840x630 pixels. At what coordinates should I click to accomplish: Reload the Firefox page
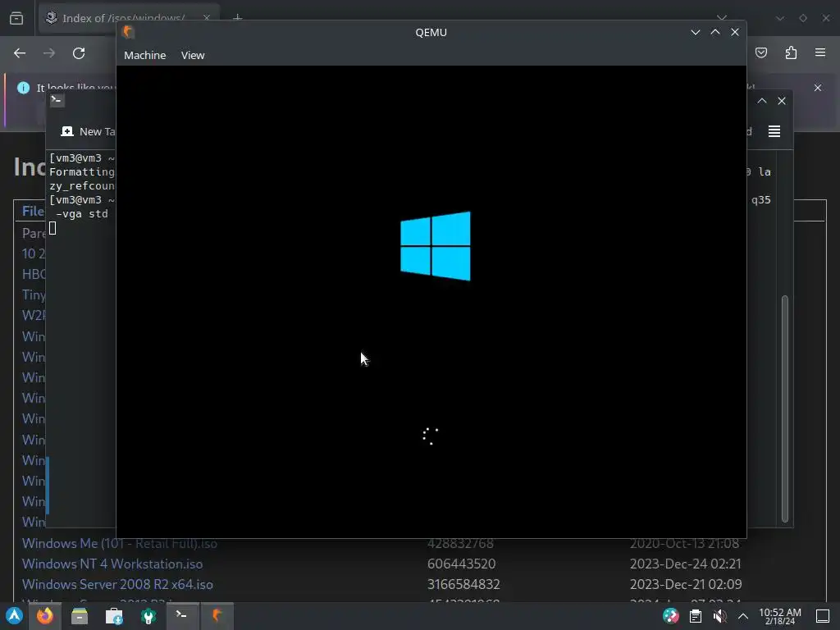[x=79, y=53]
